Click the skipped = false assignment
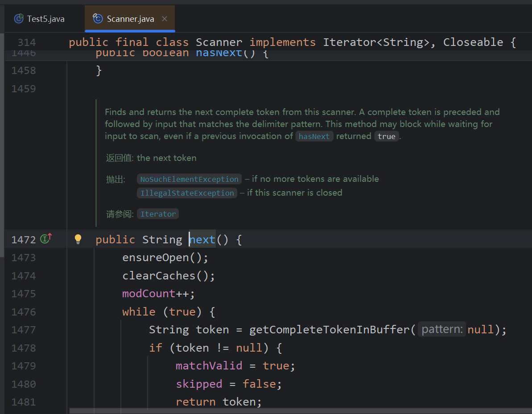This screenshot has width=532, height=414. [x=229, y=384]
